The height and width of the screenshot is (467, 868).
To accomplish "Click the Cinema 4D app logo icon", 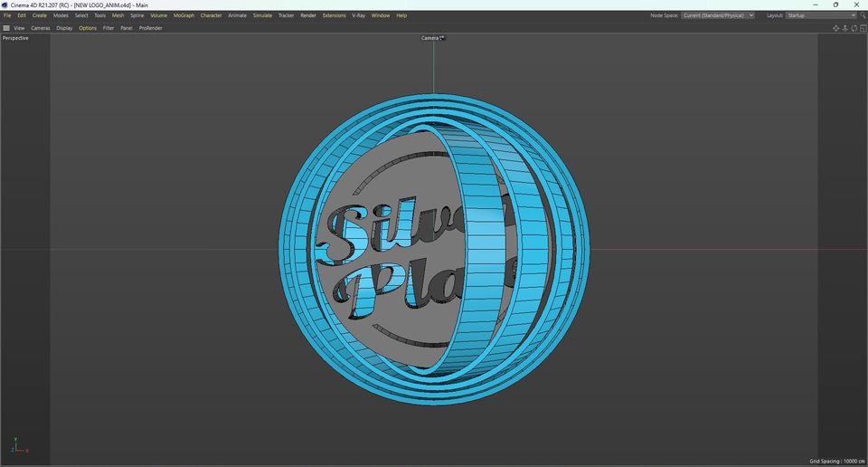I will pos(5,5).
